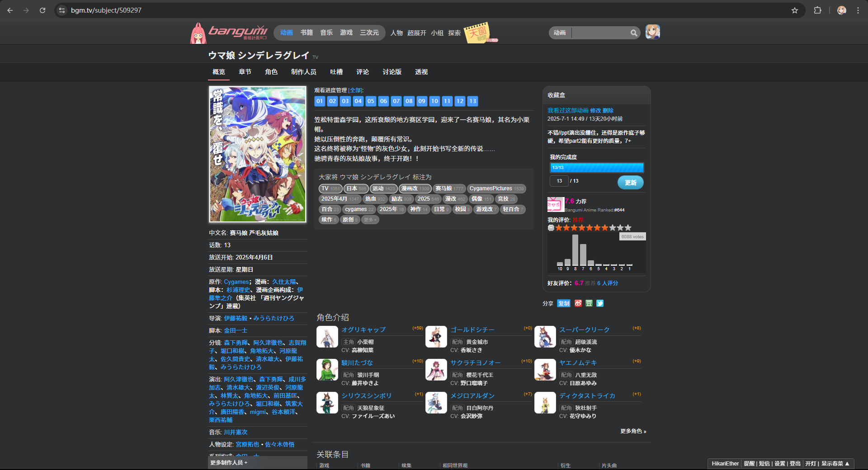
Task: Expand more tags with 更多 +
Action: click(x=370, y=220)
